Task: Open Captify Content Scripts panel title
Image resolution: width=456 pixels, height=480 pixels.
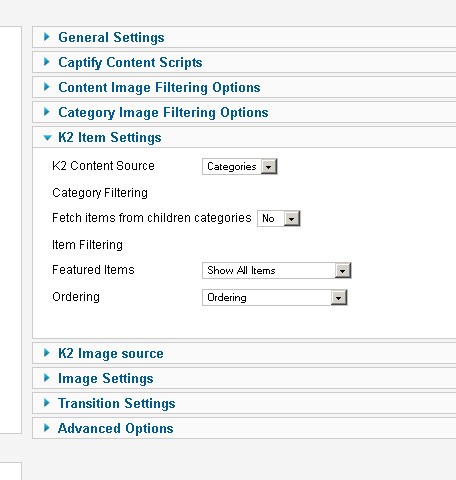Action: 130,63
